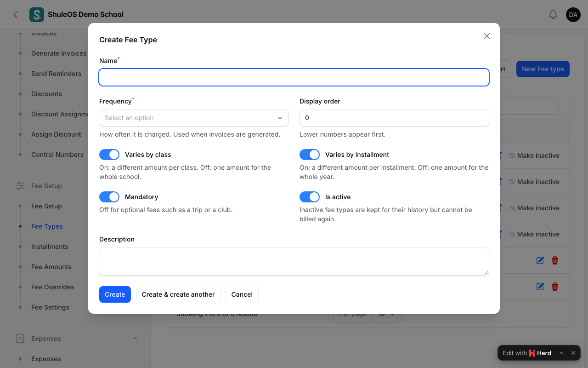The image size is (588, 368).
Task: Close the Create Fee Type dialog
Action: (487, 36)
